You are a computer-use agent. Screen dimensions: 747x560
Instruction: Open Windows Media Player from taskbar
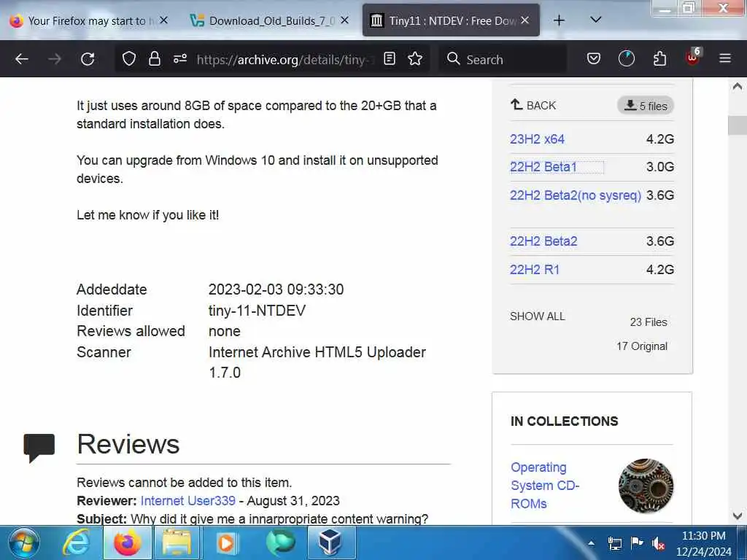click(x=228, y=542)
